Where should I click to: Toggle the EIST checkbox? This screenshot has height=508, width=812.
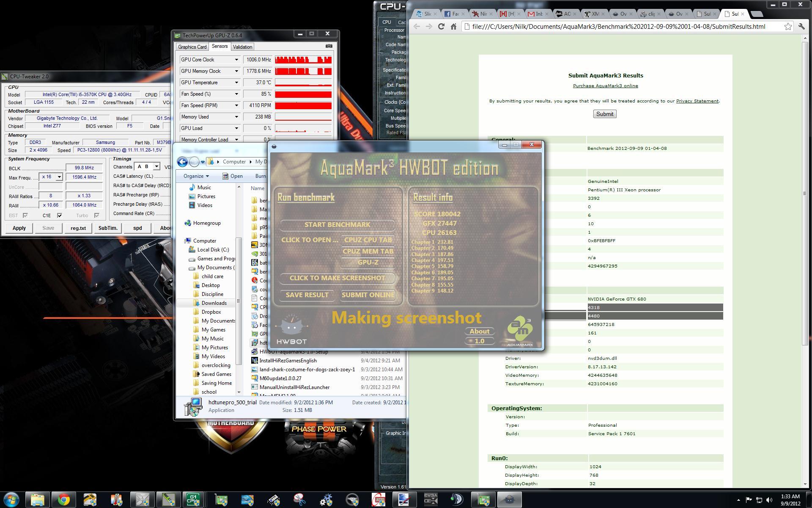[x=25, y=215]
